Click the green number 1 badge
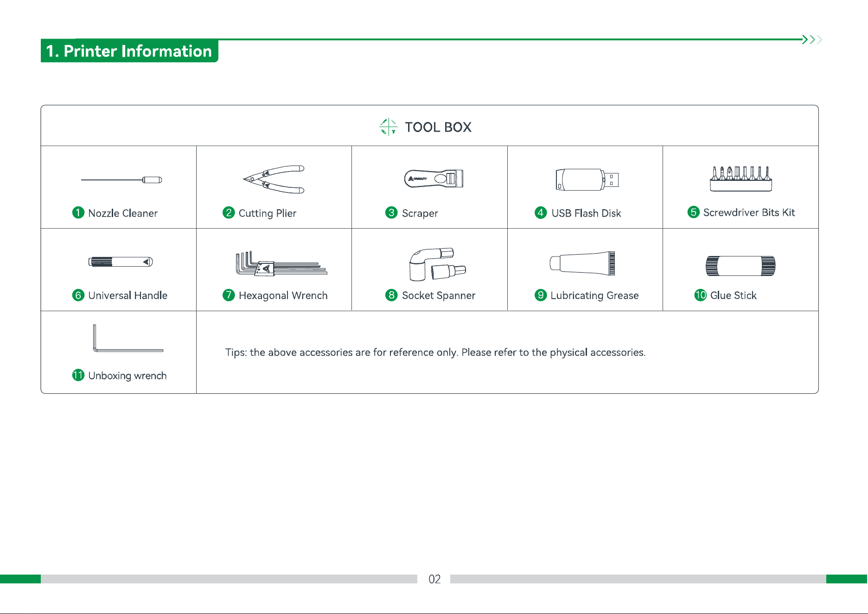The width and height of the screenshot is (868, 614). [78, 213]
